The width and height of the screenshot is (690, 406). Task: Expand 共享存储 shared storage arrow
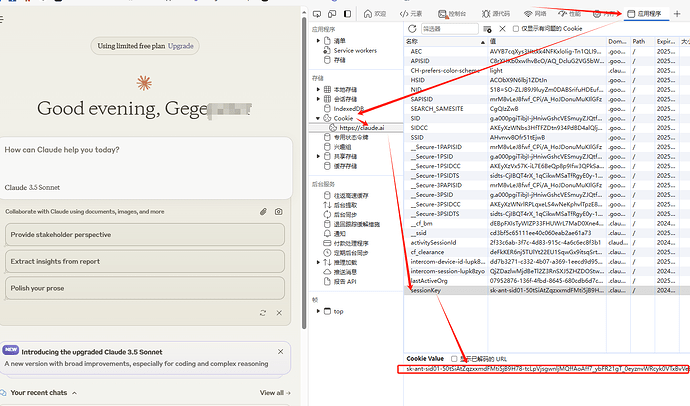[318, 156]
